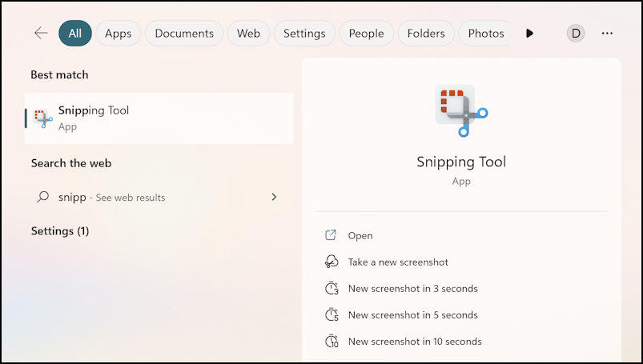643x364 pixels.
Task: Click the Search the web heading
Action: tap(71, 163)
